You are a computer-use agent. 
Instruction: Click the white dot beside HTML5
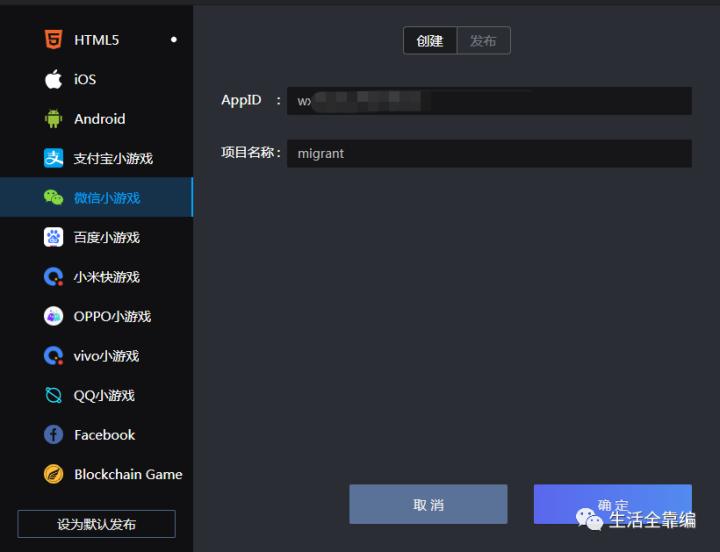174,39
